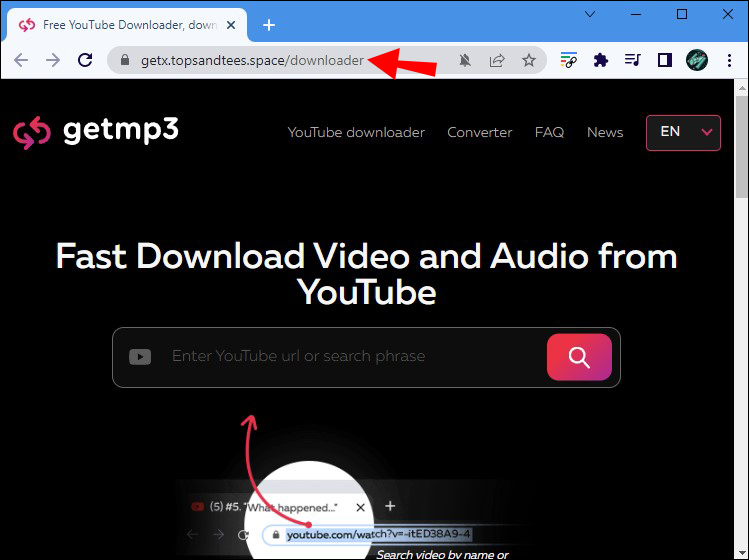Image resolution: width=749 pixels, height=560 pixels.
Task: Open the Converter nav link
Action: click(480, 132)
